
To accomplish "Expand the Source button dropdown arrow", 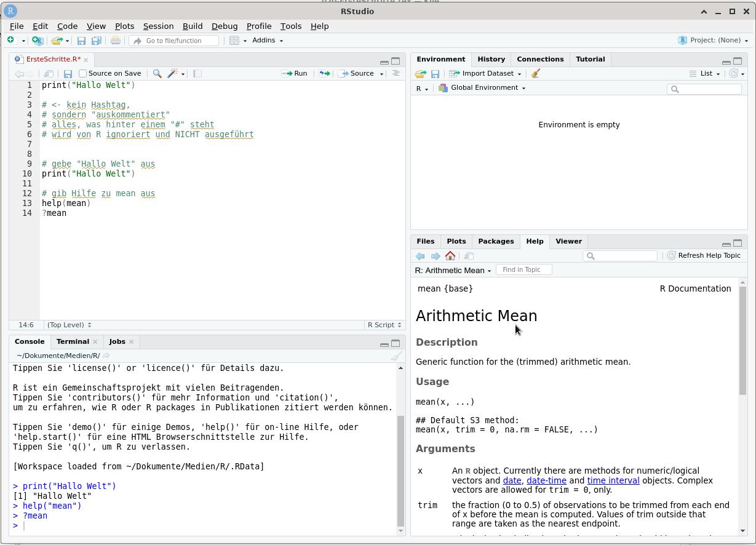I will 381,74.
